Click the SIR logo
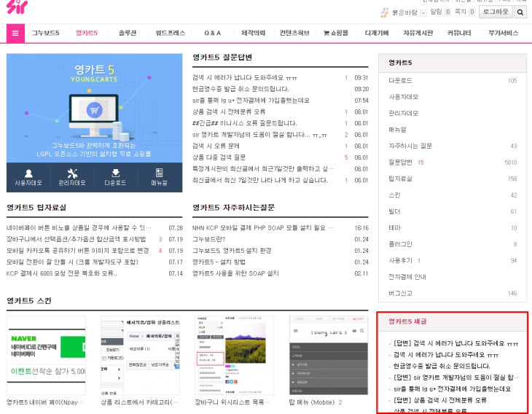The image size is (532, 414). click(x=17, y=7)
